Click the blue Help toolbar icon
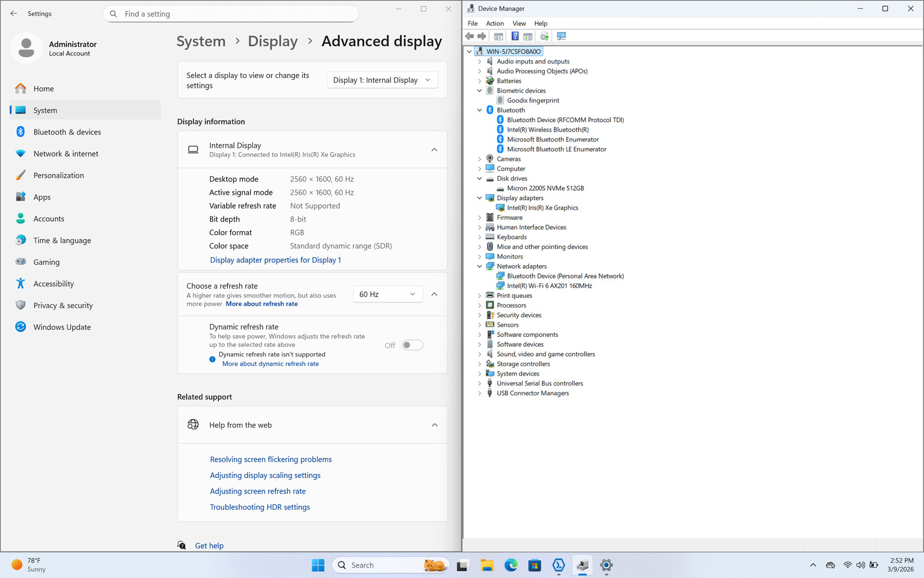 tap(515, 36)
